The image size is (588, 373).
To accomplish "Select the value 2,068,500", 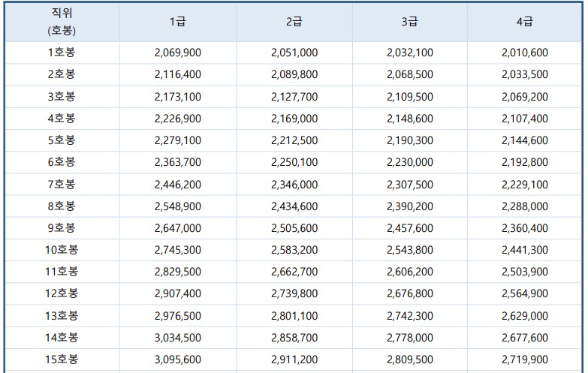I will point(410,74).
